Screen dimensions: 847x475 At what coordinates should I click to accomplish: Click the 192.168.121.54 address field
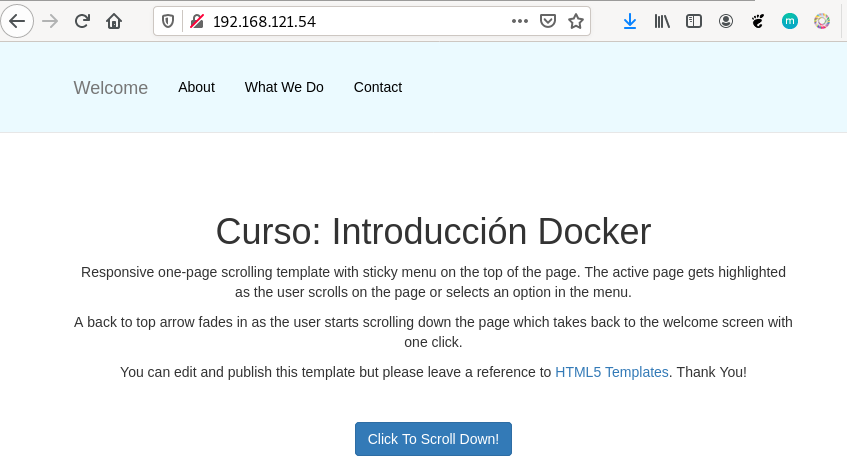click(x=350, y=21)
